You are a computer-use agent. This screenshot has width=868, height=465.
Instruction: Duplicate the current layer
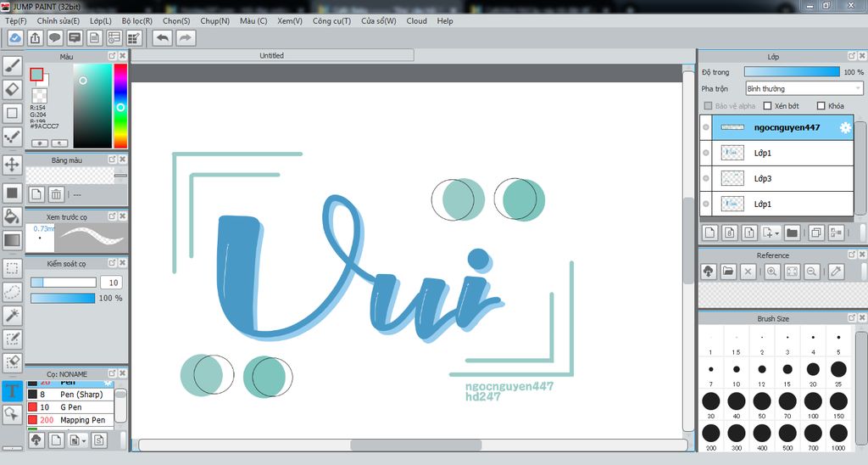tap(816, 232)
